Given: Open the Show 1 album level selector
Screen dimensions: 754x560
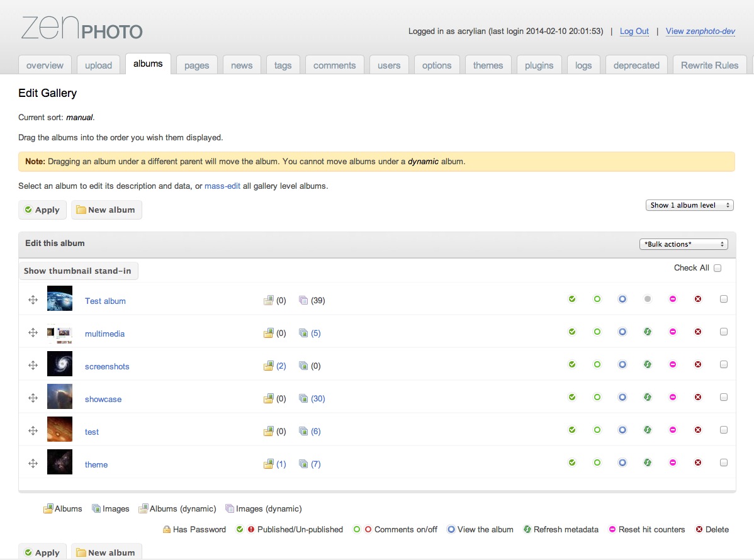Looking at the screenshot, I should coord(689,204).
